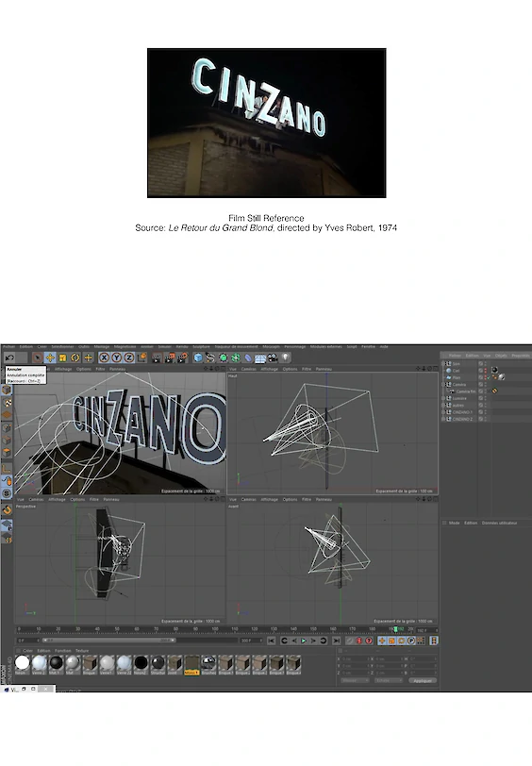The height and width of the screenshot is (766, 532).
Task: Open the green array modeling icon
Action: click(x=236, y=358)
